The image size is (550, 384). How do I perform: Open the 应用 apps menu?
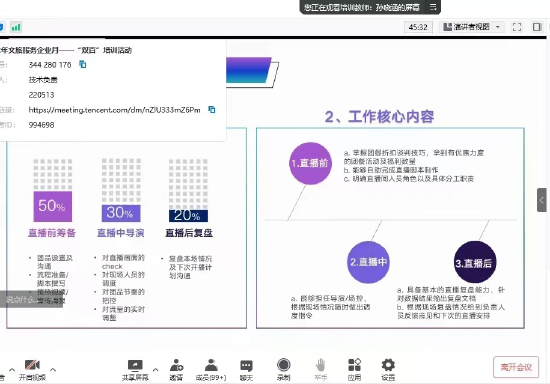pyautogui.click(x=354, y=370)
